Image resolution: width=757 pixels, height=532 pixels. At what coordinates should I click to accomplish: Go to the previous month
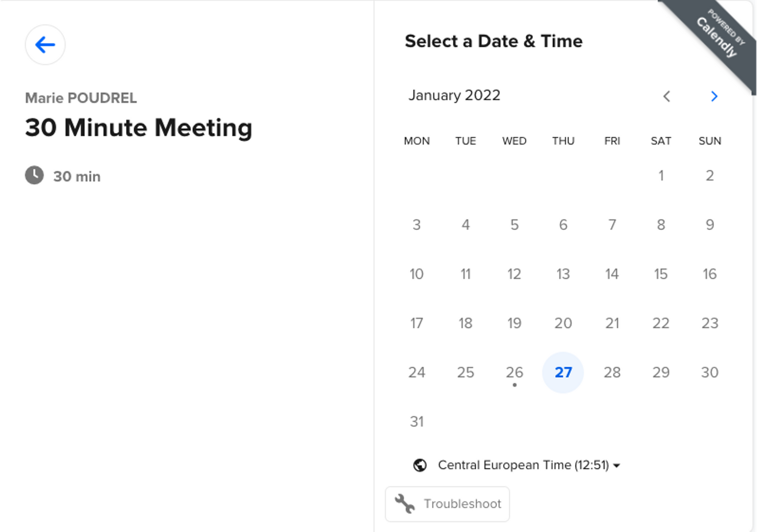coord(667,96)
